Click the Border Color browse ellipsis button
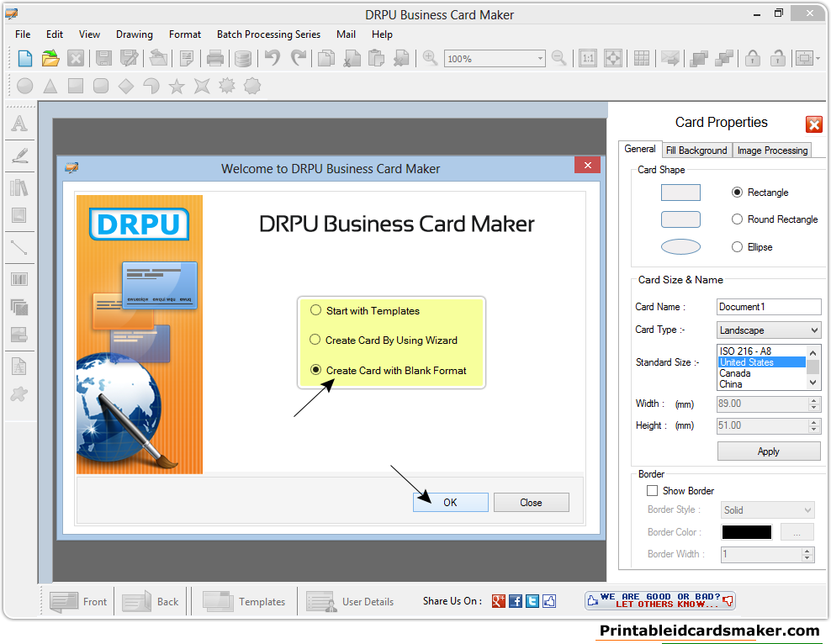831x644 pixels. click(x=797, y=531)
